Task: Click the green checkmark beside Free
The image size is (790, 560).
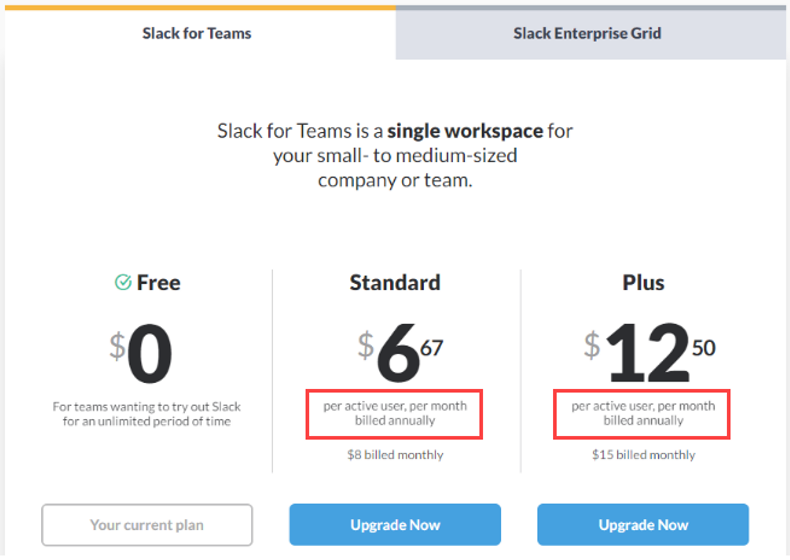Action: (x=123, y=283)
